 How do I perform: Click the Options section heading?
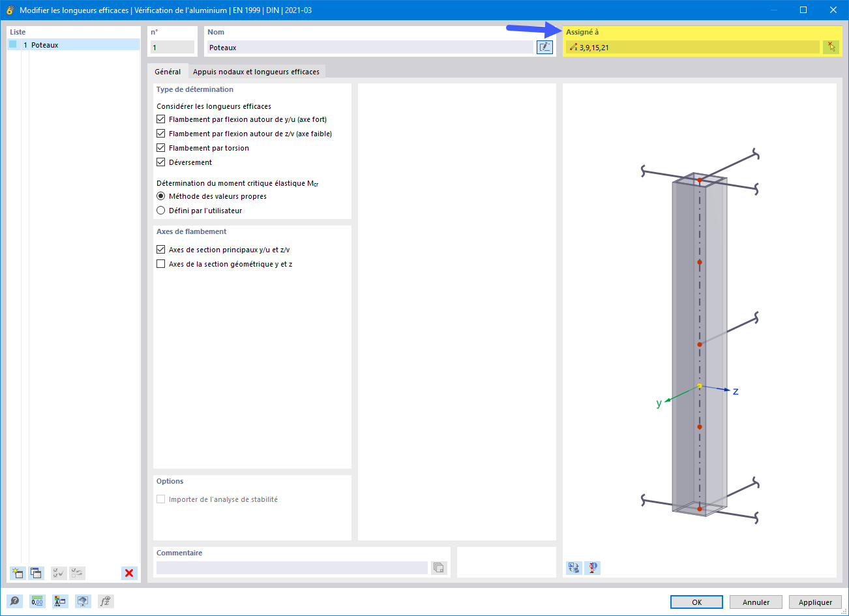tap(170, 481)
